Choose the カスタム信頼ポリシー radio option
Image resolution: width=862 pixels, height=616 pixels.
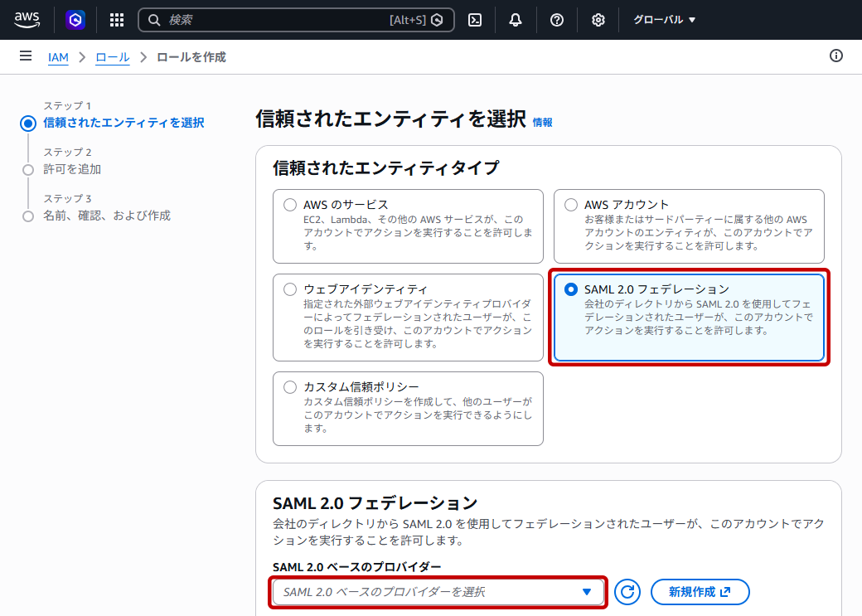290,387
